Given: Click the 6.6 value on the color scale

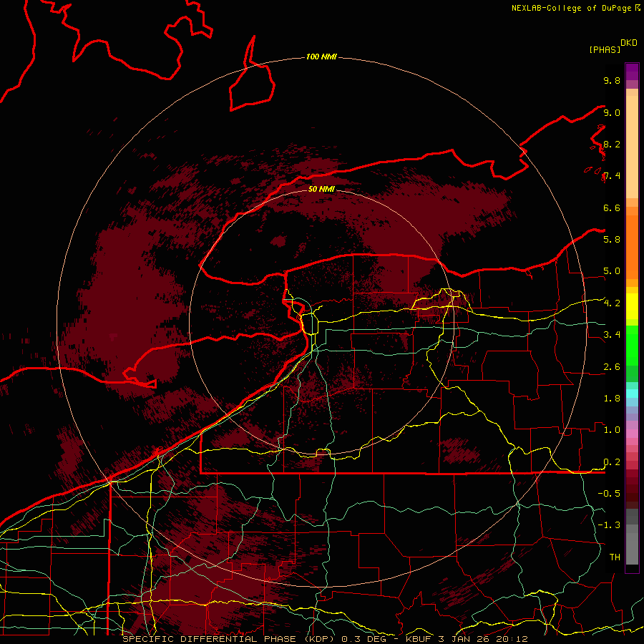Looking at the screenshot, I should click(612, 208).
